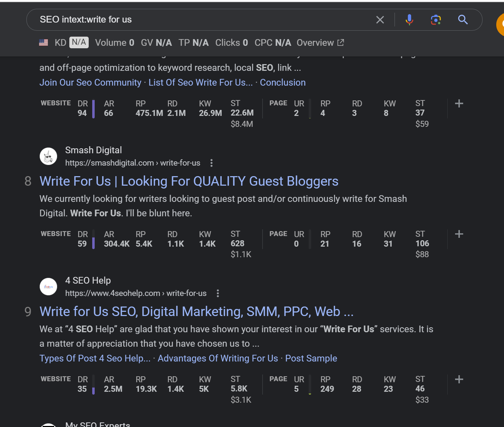Open more options for Smash Digital result

click(211, 163)
